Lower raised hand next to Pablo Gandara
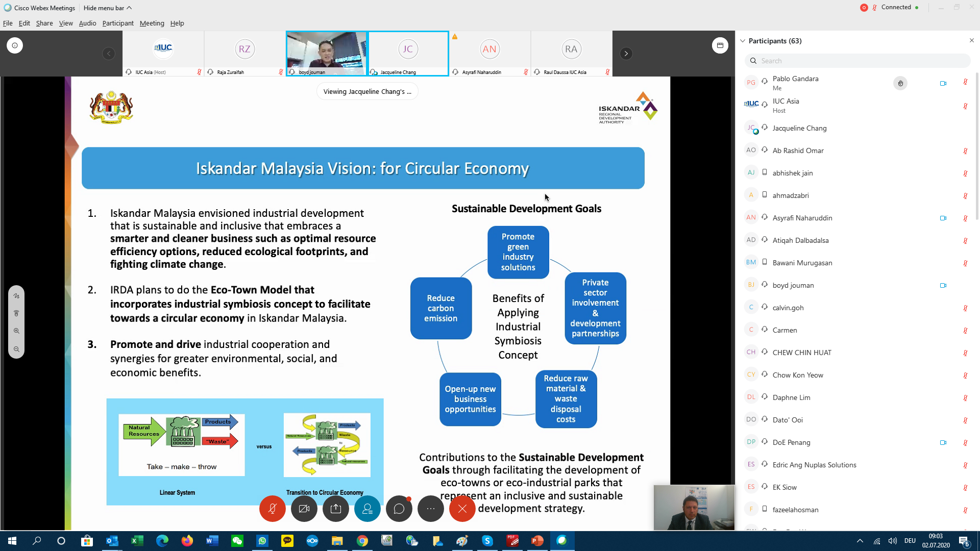980x551 pixels. [x=900, y=83]
